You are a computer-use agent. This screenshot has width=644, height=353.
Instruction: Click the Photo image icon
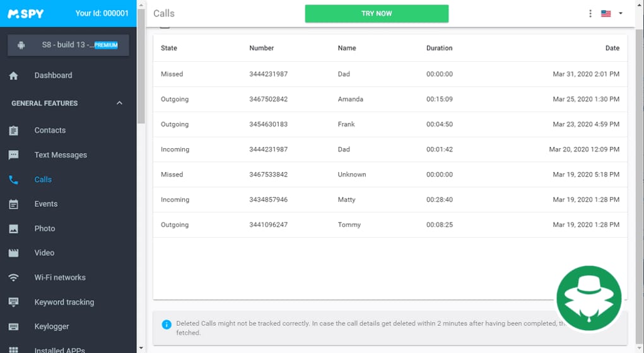(14, 229)
